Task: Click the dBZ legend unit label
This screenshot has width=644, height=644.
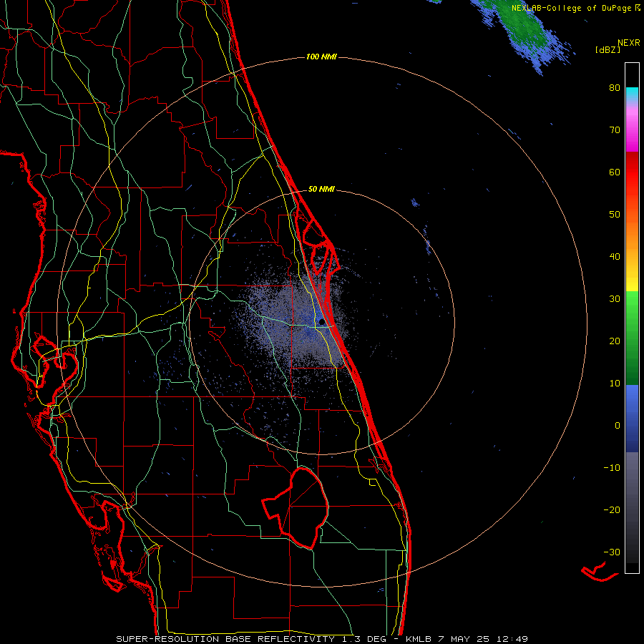Action: (x=608, y=50)
